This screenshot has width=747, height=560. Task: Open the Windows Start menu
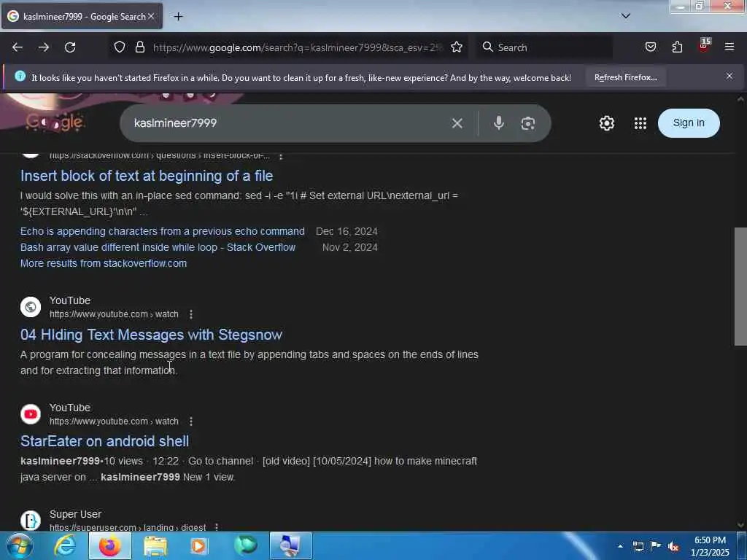[20, 545]
